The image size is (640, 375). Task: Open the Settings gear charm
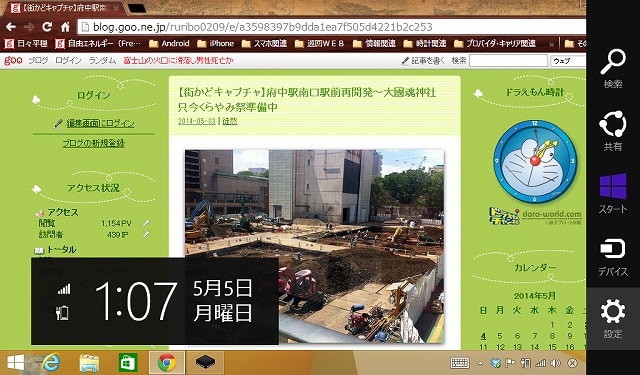613,318
